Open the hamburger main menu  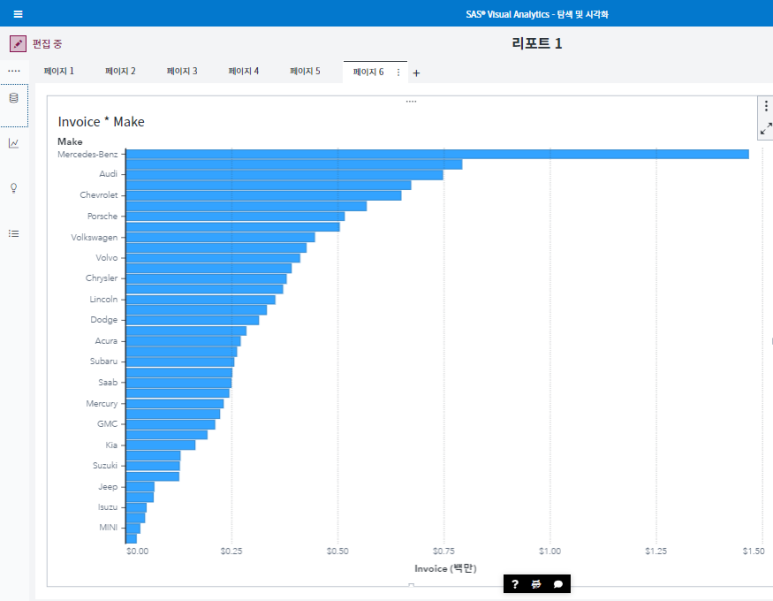pos(18,14)
